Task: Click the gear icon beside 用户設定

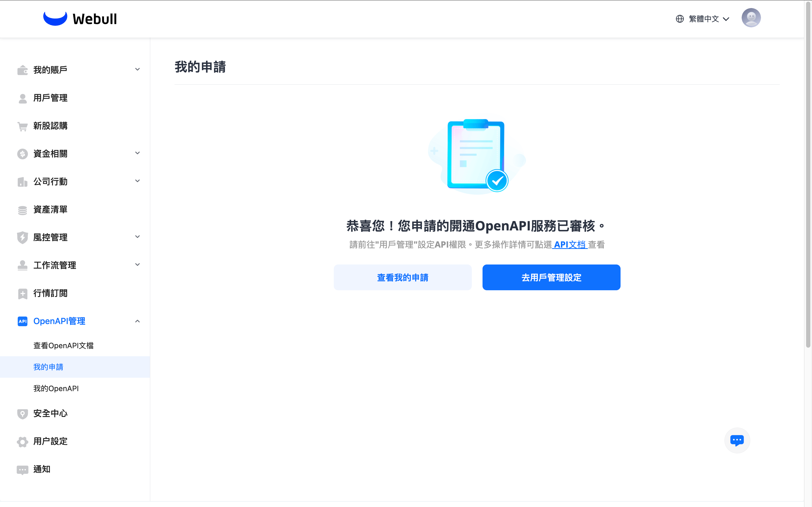Action: click(x=22, y=442)
